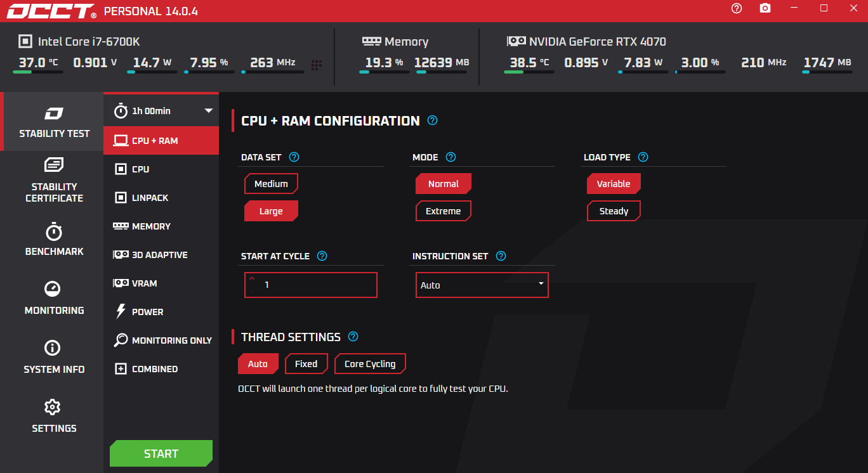Click the screenshot camera icon
Viewport: 868px width, 473px height.
(765, 8)
